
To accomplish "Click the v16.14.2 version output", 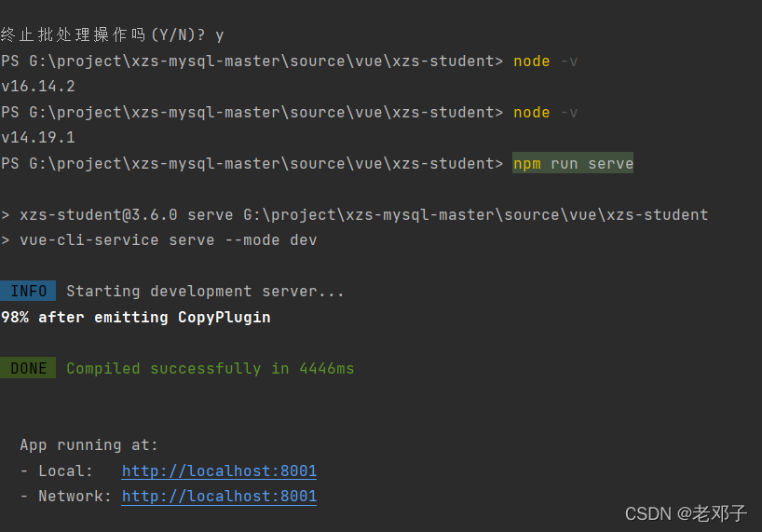I will tap(38, 87).
